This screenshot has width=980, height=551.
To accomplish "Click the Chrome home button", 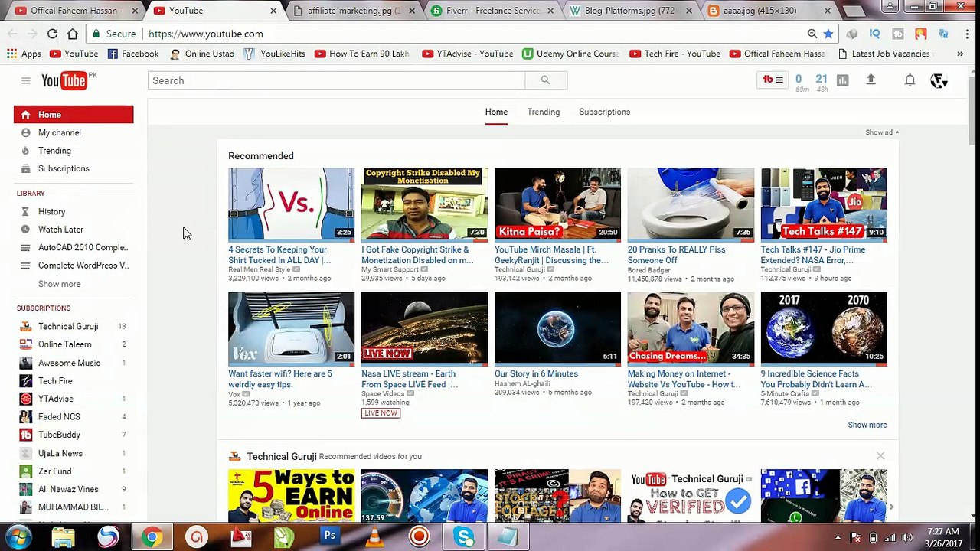I will (72, 34).
